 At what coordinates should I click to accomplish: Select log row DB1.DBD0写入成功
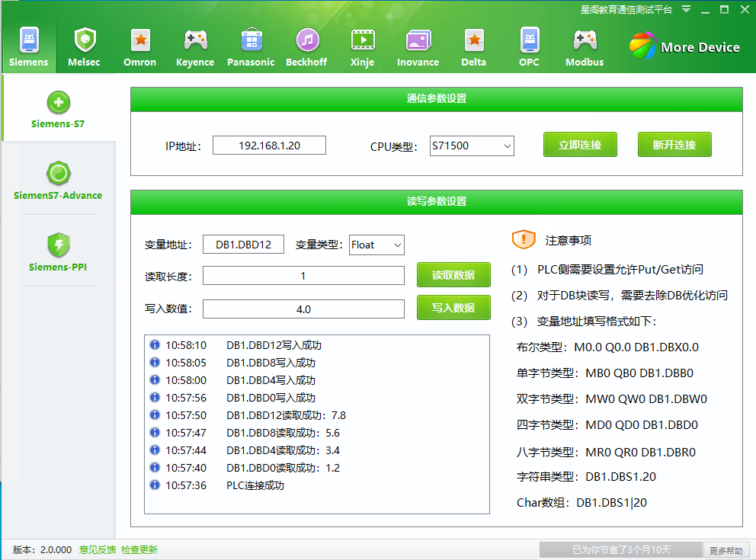click(x=317, y=398)
